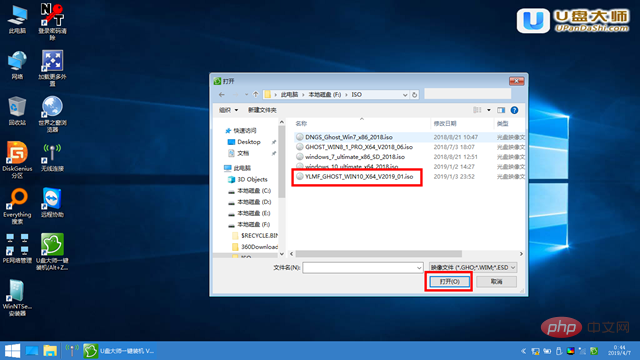Open Documents under Quick Access
Viewport: 640px width, 360px height.
243,153
